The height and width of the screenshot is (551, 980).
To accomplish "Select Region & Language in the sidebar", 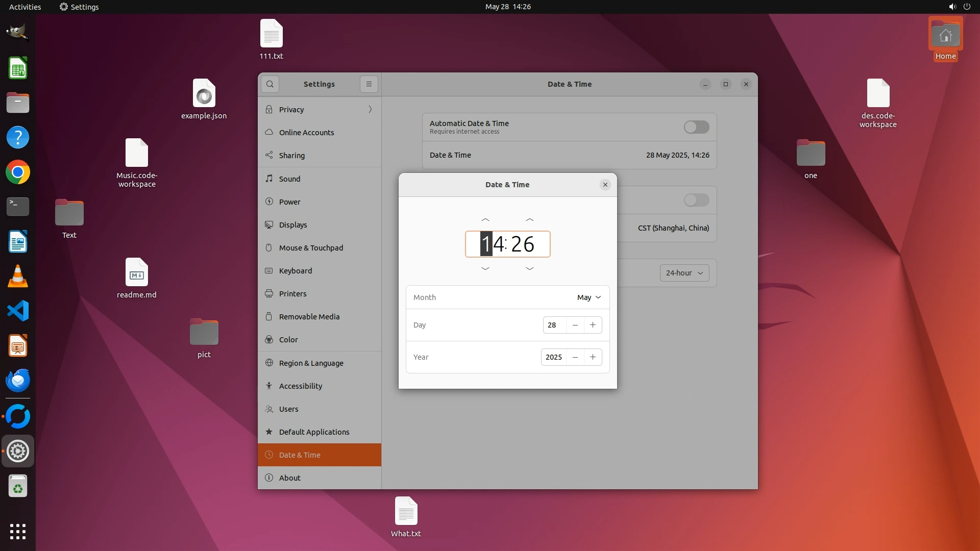I will (311, 363).
